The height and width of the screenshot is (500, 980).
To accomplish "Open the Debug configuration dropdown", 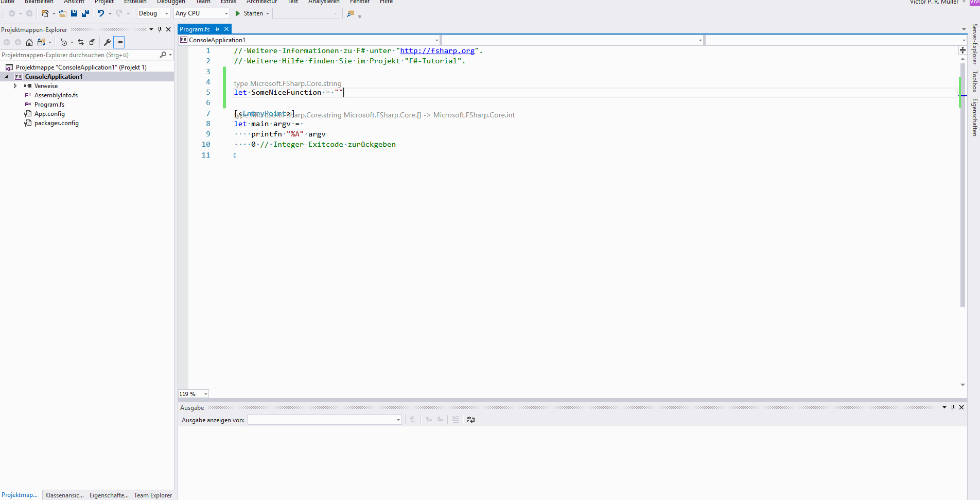I will (153, 13).
